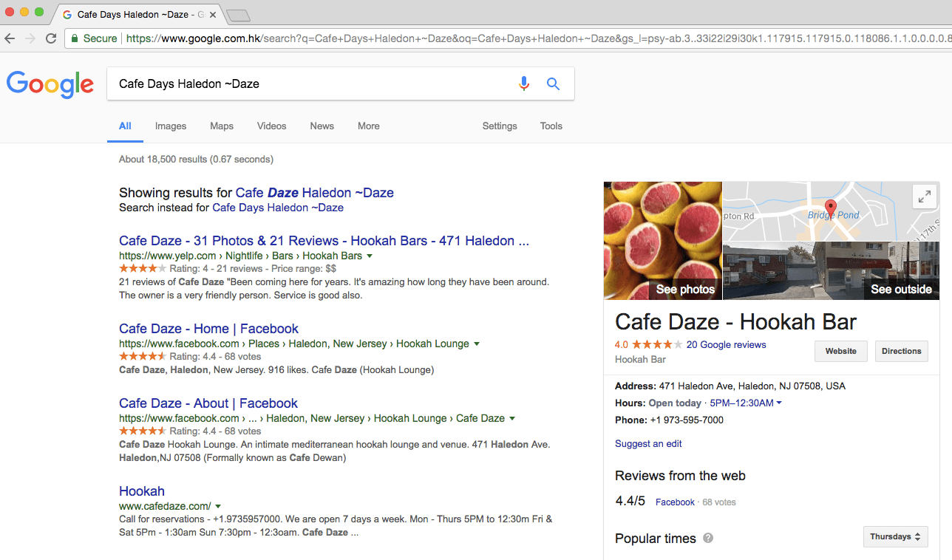This screenshot has height=560, width=952.
Task: Click See photos grapefruit thumbnail
Action: (x=663, y=241)
